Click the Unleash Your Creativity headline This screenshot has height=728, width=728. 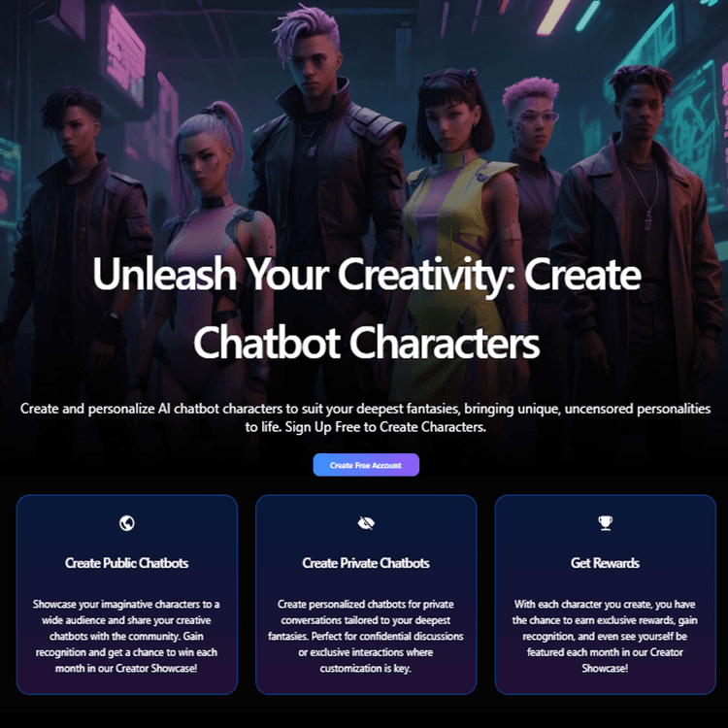(x=367, y=274)
